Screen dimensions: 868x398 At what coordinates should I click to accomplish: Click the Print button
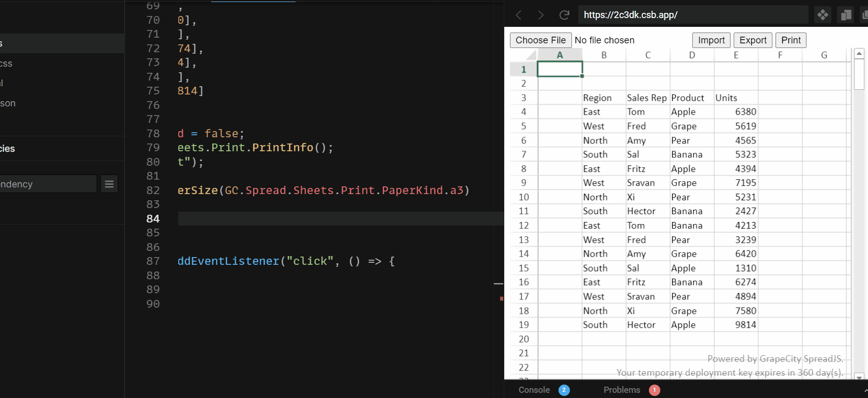[791, 40]
